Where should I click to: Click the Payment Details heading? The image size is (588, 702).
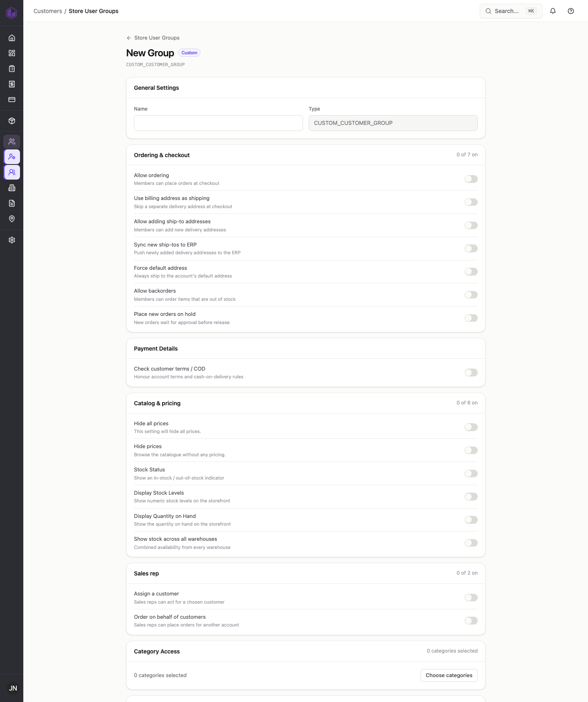(x=156, y=349)
